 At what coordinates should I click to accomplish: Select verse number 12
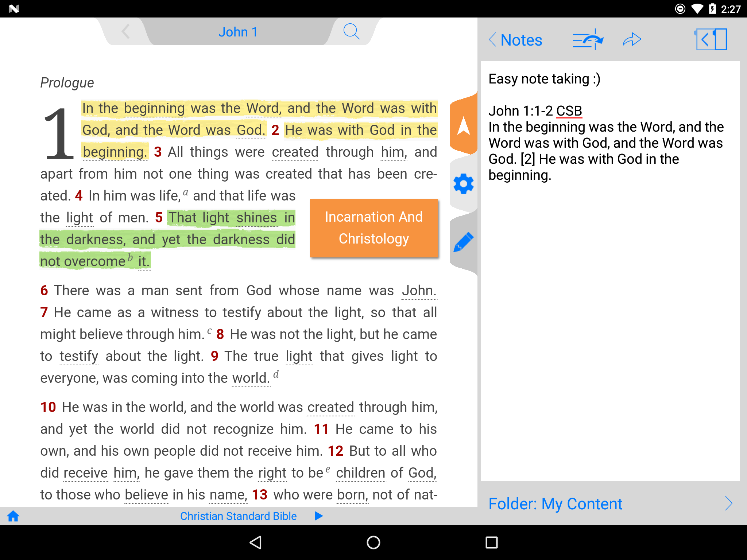[336, 451]
